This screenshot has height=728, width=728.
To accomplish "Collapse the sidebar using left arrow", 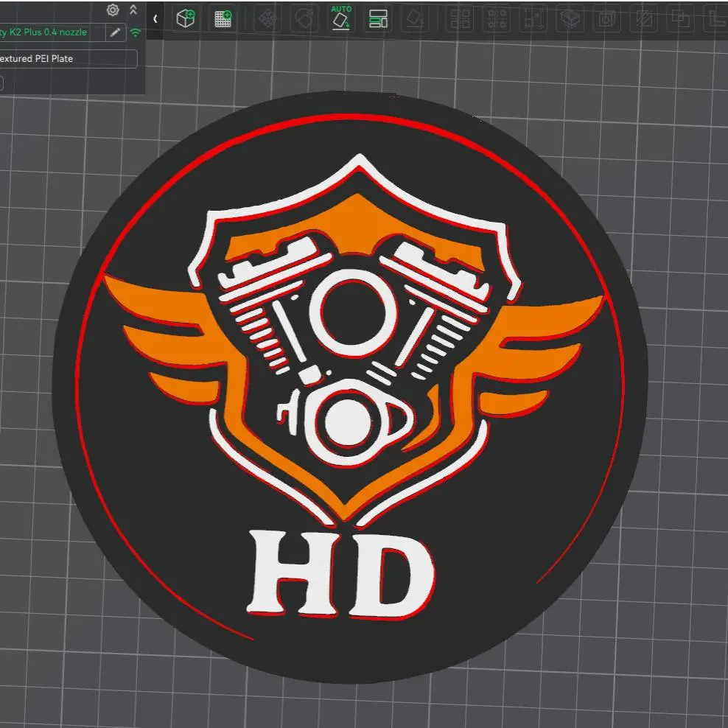I will 155,19.
